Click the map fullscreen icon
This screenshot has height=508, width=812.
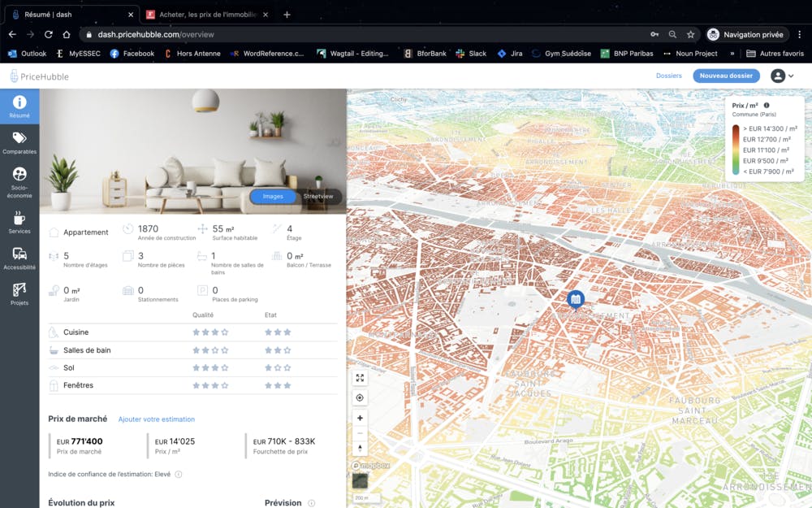tap(360, 378)
